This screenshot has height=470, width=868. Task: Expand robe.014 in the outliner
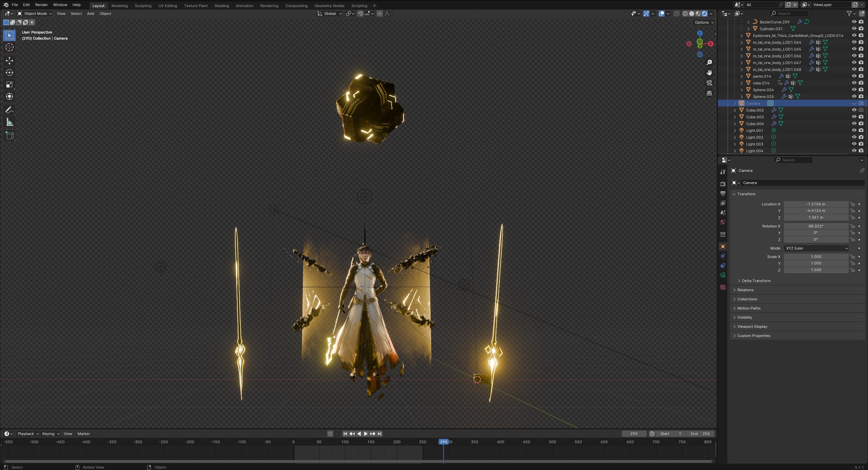point(742,83)
